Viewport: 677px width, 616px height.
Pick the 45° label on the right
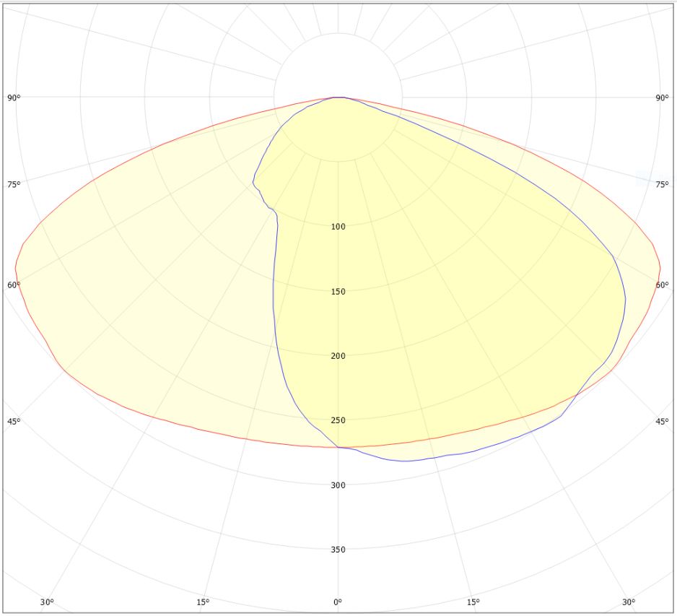[x=662, y=422]
